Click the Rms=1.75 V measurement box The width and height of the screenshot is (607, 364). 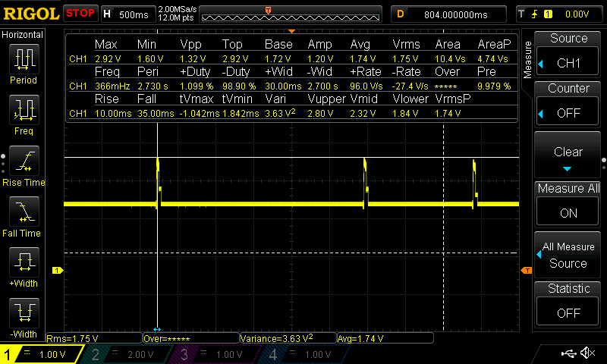click(x=94, y=338)
